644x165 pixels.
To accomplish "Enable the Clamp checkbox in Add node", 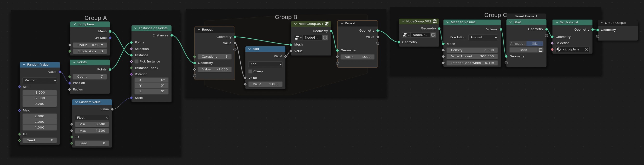I will 250,71.
